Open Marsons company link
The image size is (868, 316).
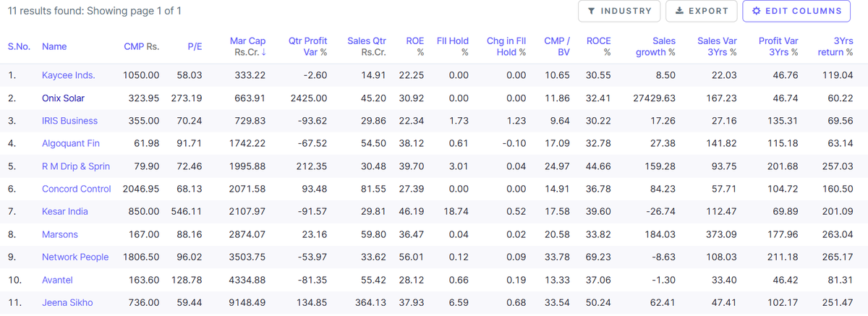[x=60, y=234]
